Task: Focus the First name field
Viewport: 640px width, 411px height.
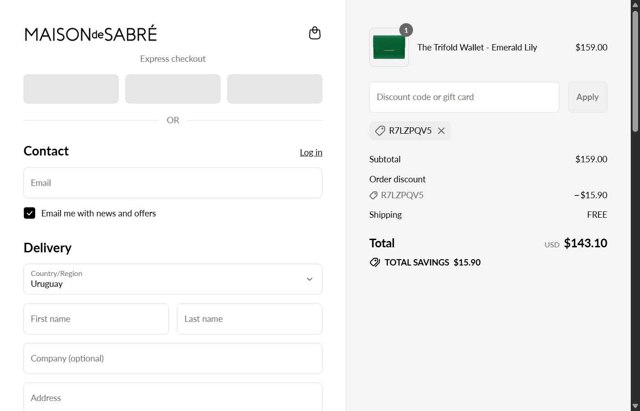Action: [x=96, y=319]
